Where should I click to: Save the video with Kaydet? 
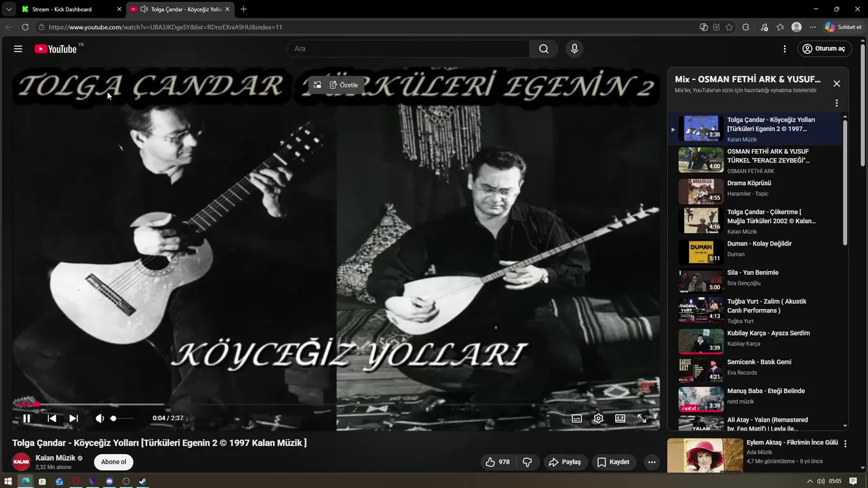tap(613, 462)
